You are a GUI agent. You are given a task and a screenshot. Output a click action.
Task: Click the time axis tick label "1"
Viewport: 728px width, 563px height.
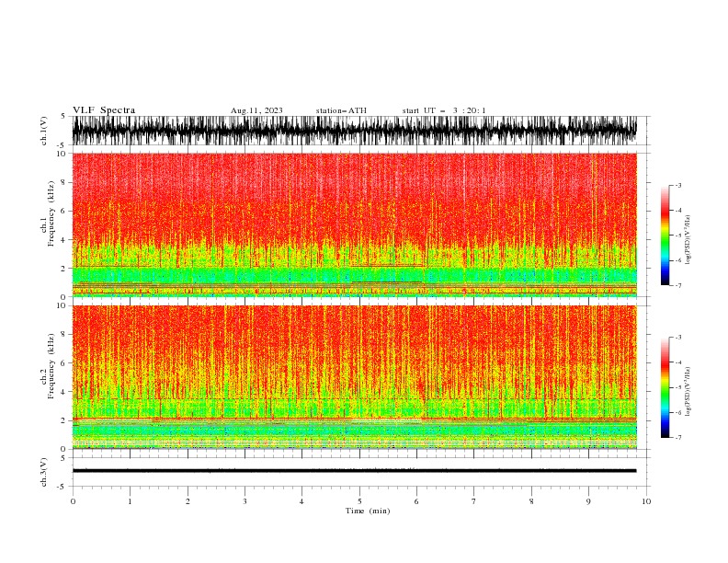(x=130, y=501)
